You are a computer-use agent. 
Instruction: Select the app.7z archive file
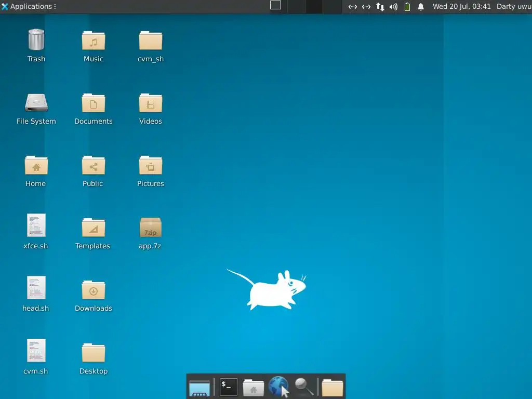pyautogui.click(x=151, y=228)
